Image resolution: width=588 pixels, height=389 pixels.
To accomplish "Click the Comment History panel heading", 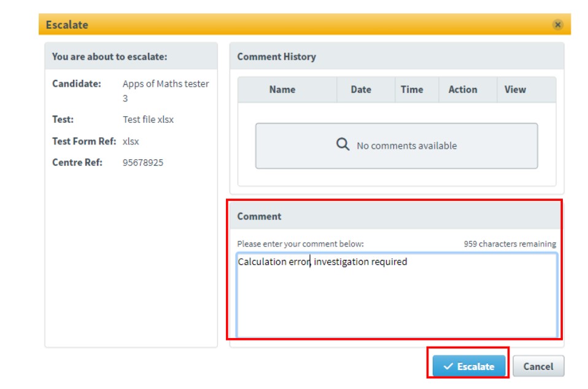I will tap(276, 57).
